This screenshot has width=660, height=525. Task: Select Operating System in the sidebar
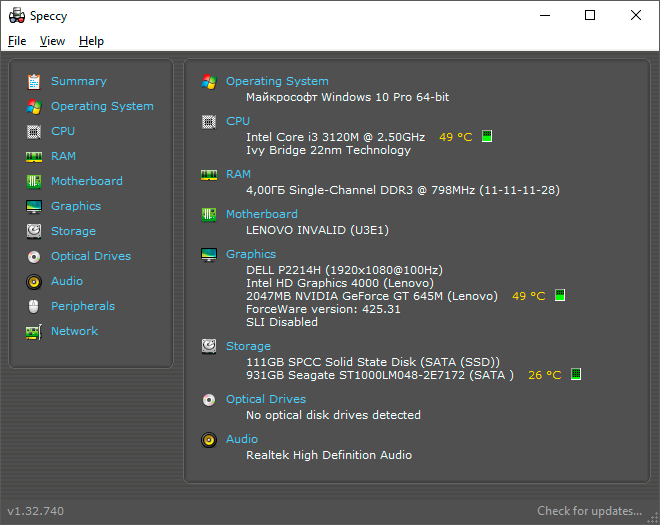[x=102, y=106]
